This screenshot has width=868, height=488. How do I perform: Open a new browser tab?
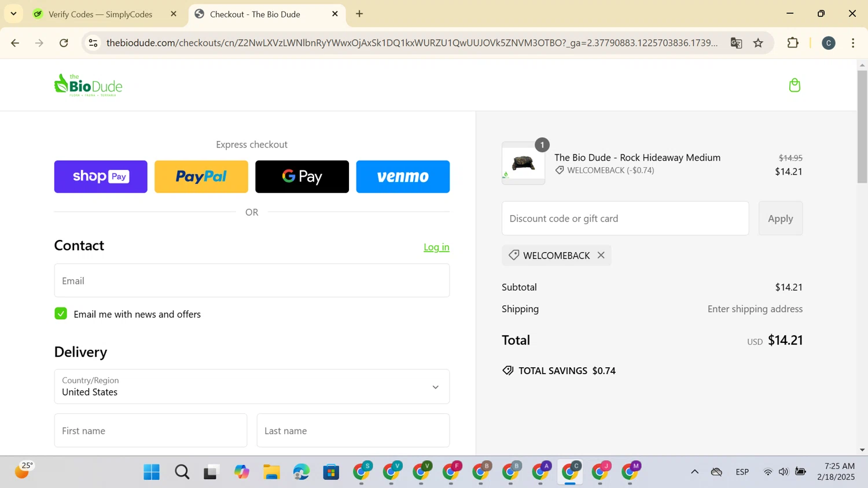pyautogui.click(x=359, y=14)
